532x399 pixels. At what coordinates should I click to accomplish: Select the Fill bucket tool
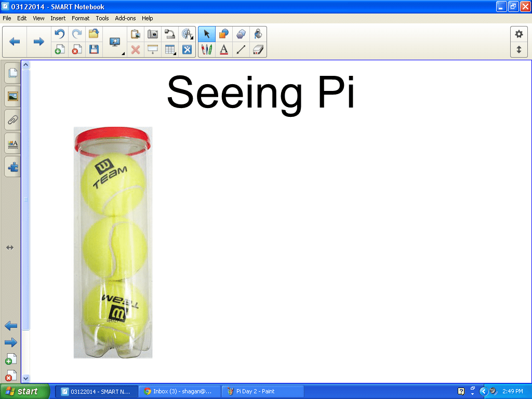pyautogui.click(x=258, y=34)
